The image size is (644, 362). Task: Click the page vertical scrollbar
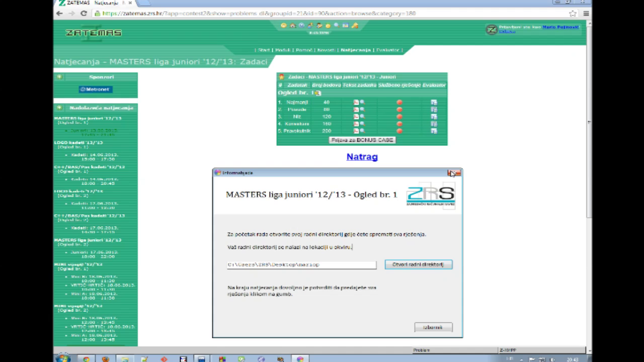(589, 151)
